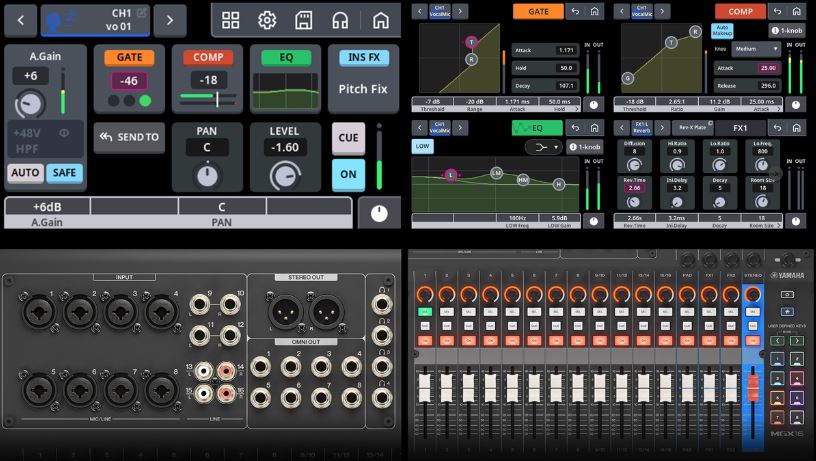Image resolution: width=816 pixels, height=461 pixels.
Task: Click the red STEREO master fader
Action: (752, 388)
